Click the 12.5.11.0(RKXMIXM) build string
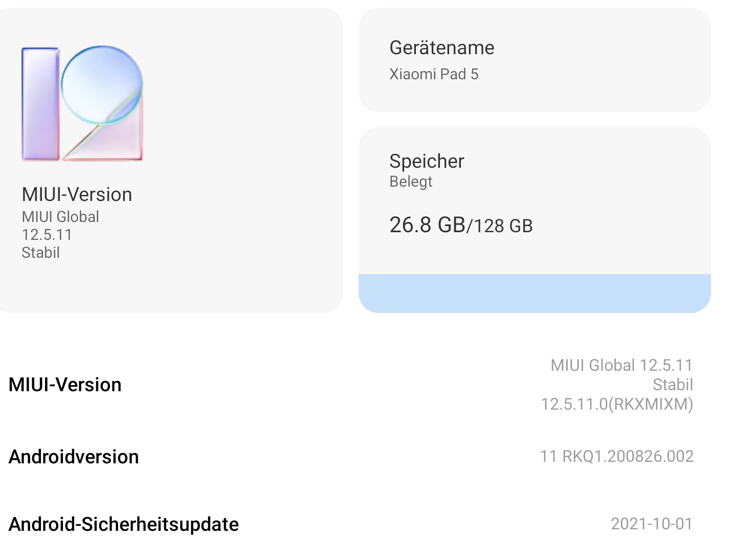Screen dimensions: 733x560 coord(617,404)
